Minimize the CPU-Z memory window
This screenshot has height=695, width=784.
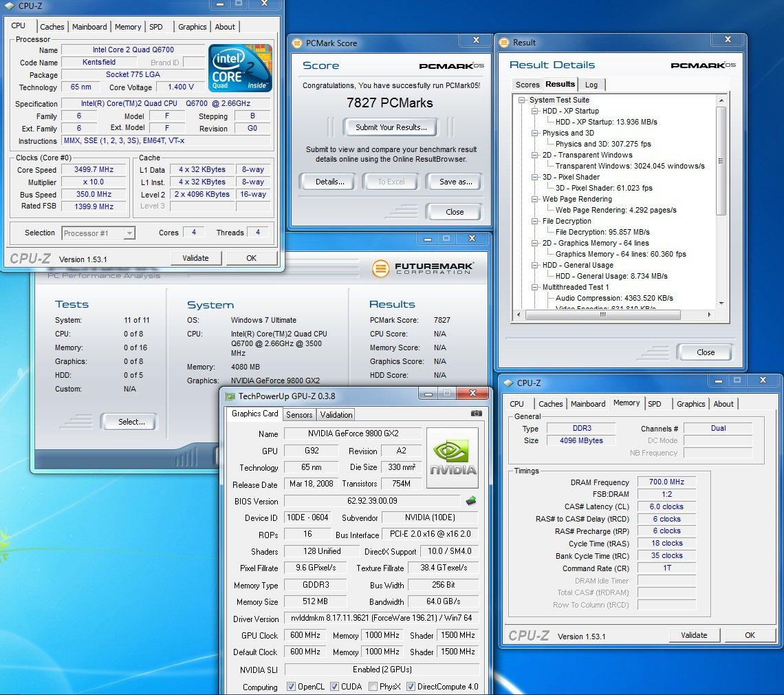coord(719,381)
